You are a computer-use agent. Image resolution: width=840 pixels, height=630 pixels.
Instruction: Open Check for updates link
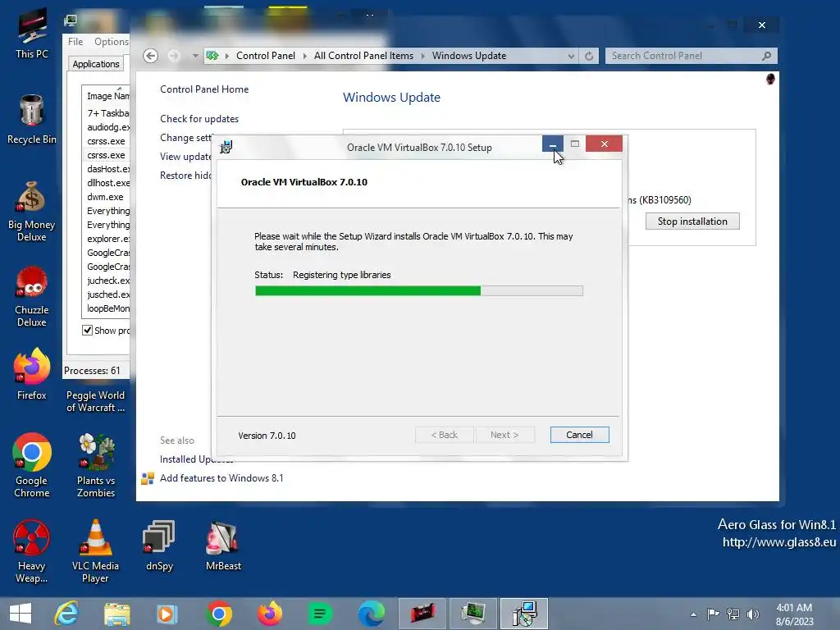tap(199, 119)
